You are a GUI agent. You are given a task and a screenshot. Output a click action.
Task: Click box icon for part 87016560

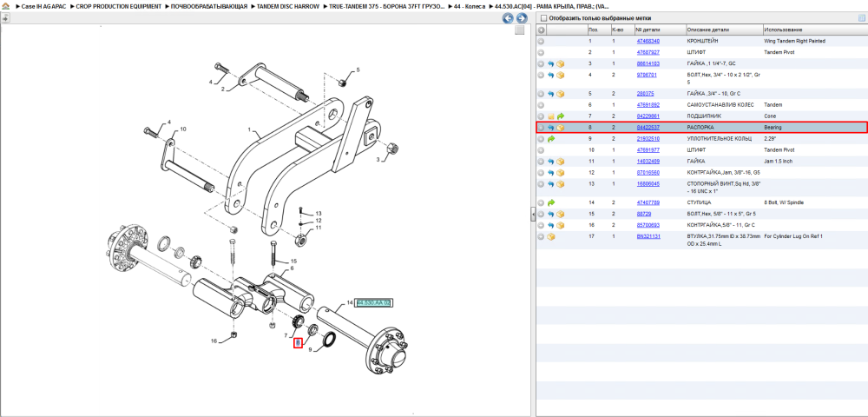[x=560, y=173]
